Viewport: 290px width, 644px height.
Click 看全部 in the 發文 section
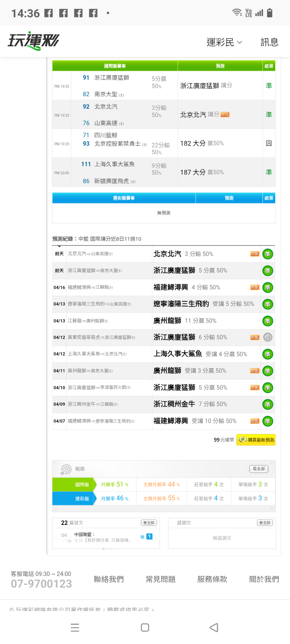click(x=149, y=523)
